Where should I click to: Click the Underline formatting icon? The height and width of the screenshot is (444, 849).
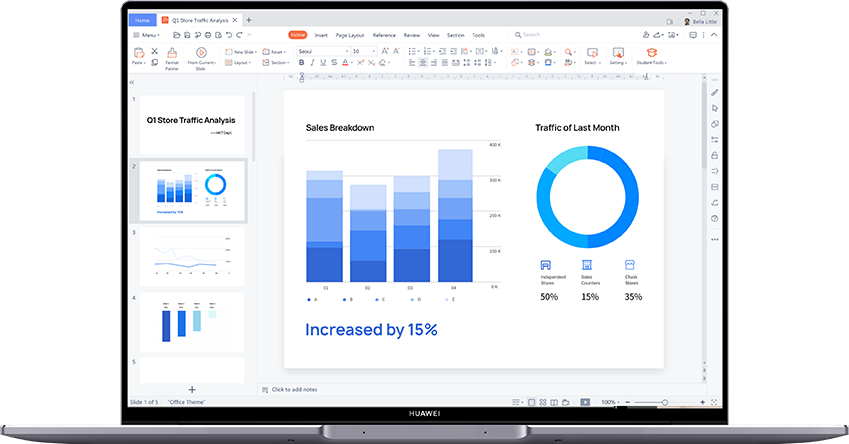tap(323, 62)
